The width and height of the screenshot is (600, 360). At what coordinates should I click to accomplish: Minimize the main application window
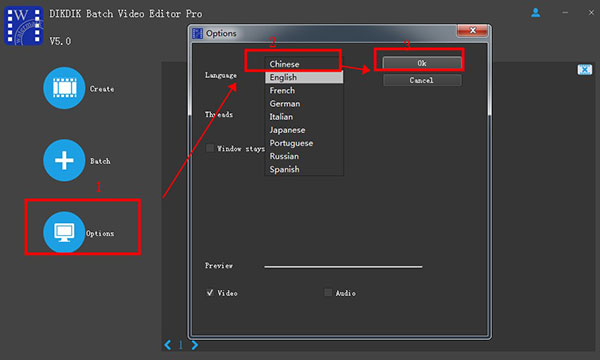565,13
